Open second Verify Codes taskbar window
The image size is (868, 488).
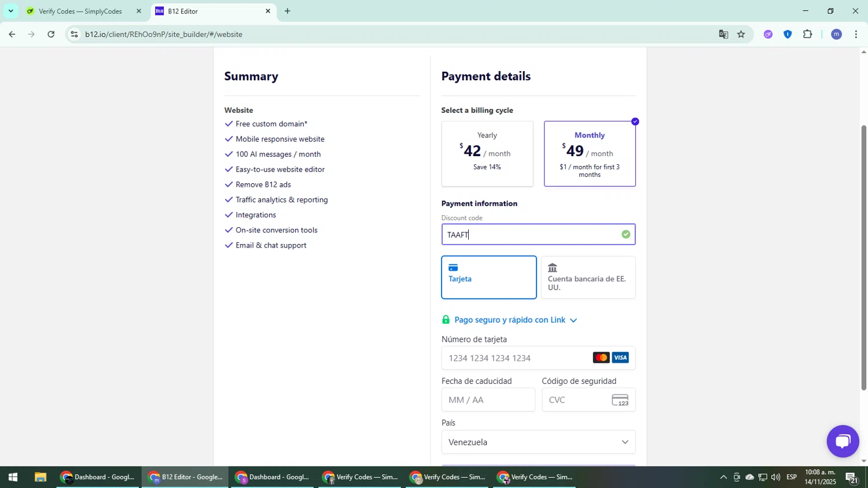coord(447,478)
